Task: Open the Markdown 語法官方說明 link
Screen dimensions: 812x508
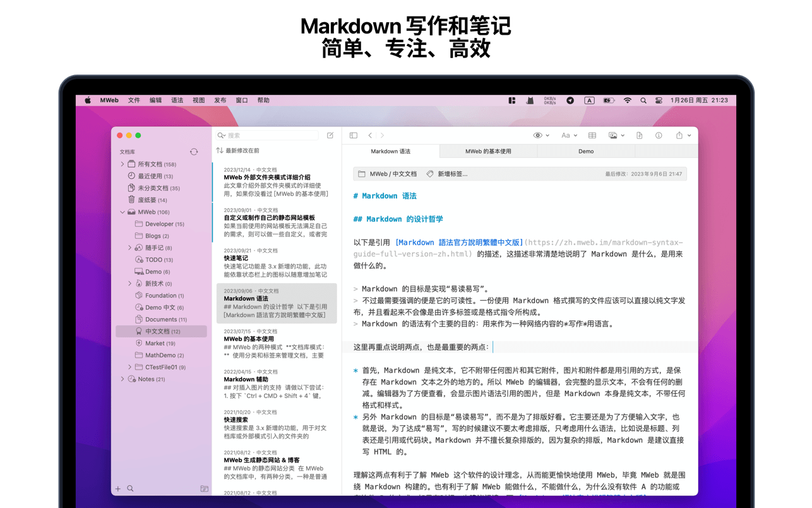Action: pyautogui.click(x=458, y=243)
